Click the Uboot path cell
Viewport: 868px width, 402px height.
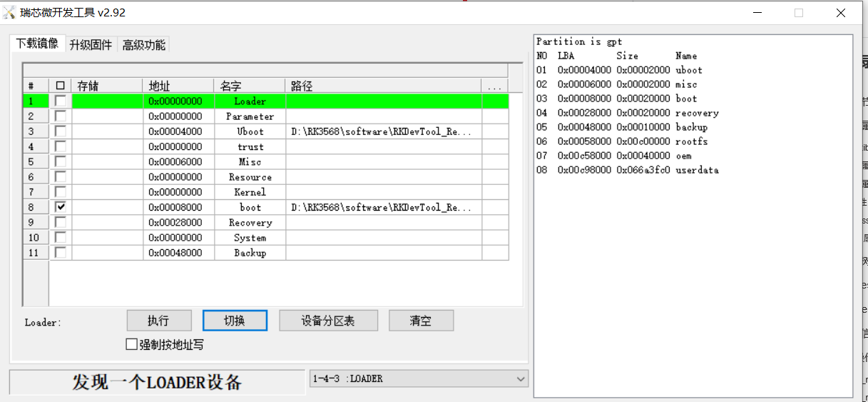(384, 131)
